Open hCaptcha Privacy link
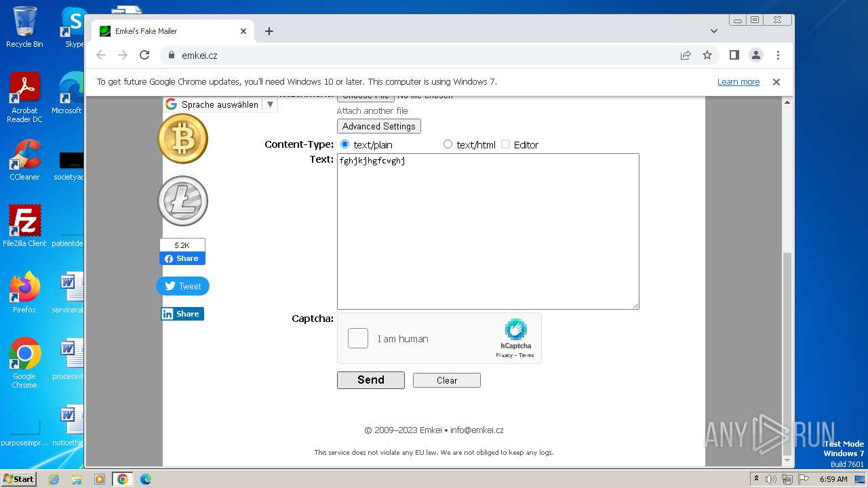Screen dimensions: 868x488 click(x=504, y=355)
